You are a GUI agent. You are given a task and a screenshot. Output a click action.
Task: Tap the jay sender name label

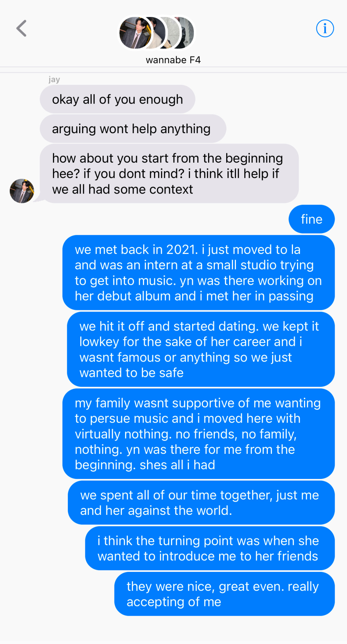(54, 79)
